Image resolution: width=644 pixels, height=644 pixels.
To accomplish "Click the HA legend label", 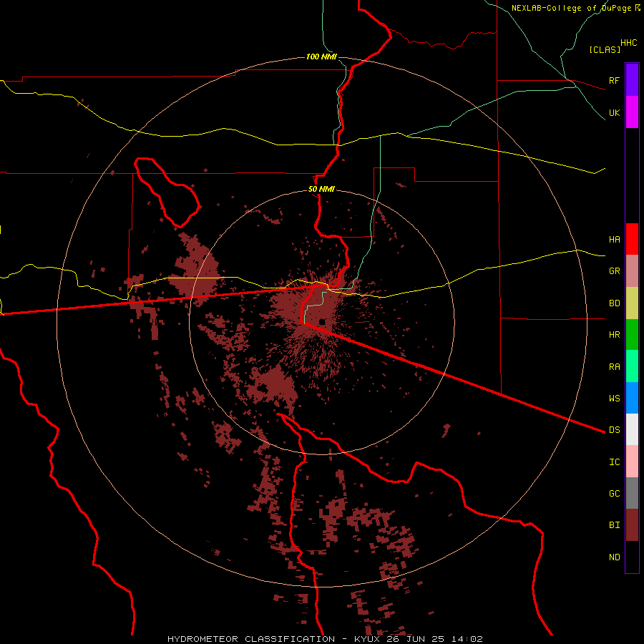I will tap(614, 239).
